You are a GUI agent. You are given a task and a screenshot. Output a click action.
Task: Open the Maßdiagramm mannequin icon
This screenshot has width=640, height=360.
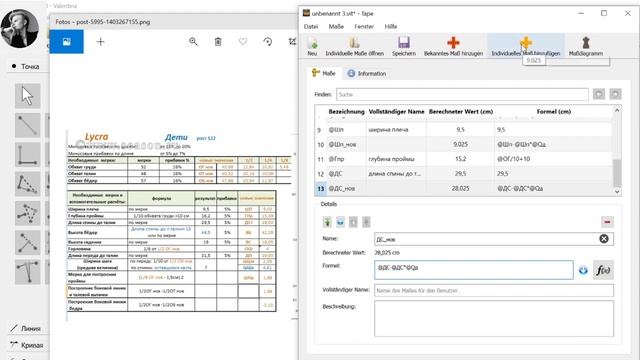586,42
